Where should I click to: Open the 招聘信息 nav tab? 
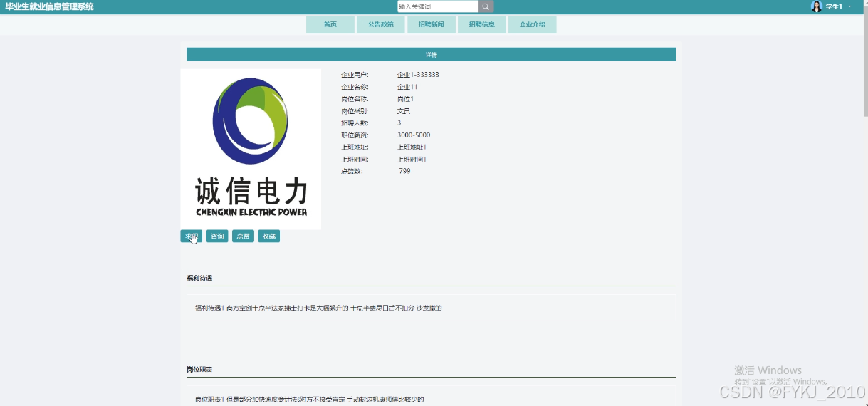[482, 24]
